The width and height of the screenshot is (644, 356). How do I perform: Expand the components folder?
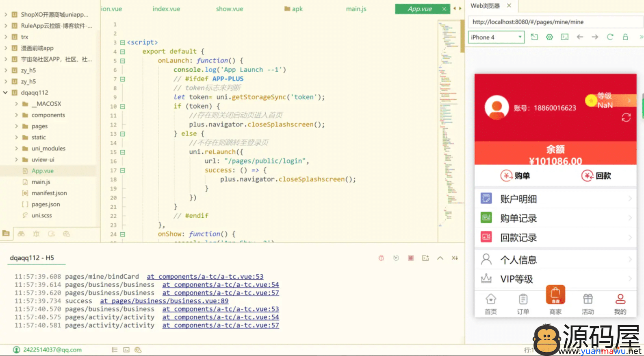click(x=16, y=115)
